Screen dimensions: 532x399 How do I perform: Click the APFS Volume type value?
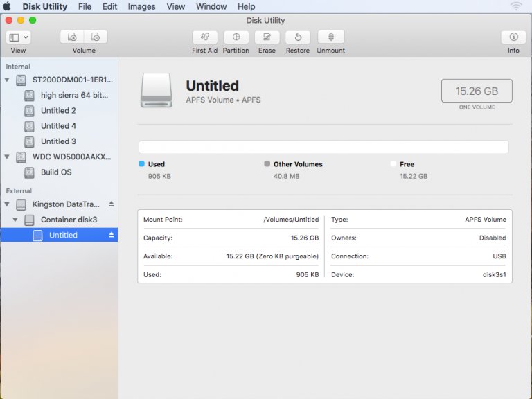486,220
